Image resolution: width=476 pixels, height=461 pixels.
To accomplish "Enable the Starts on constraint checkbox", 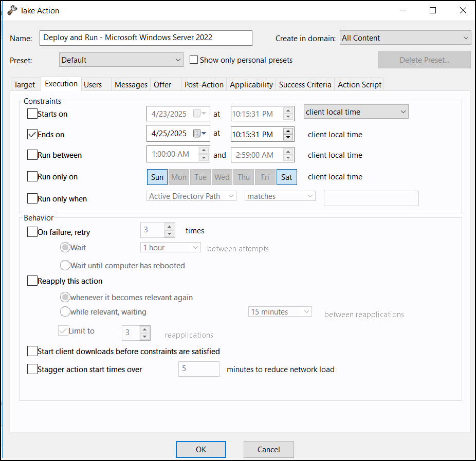I will pyautogui.click(x=32, y=114).
